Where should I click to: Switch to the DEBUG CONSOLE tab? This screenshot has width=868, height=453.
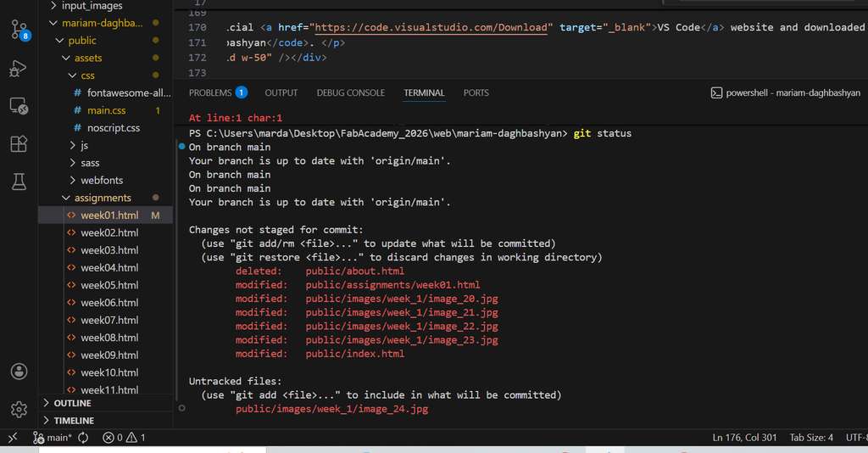[x=350, y=92]
